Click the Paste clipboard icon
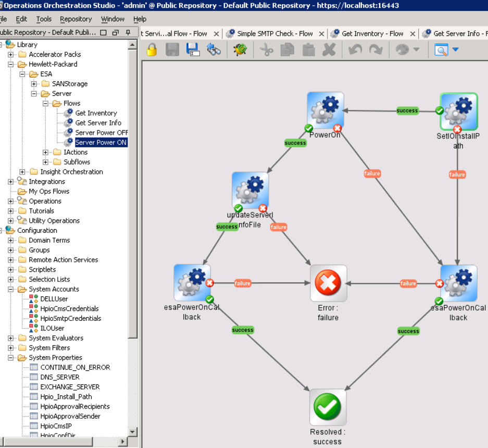This screenshot has height=448, width=488. [x=308, y=49]
